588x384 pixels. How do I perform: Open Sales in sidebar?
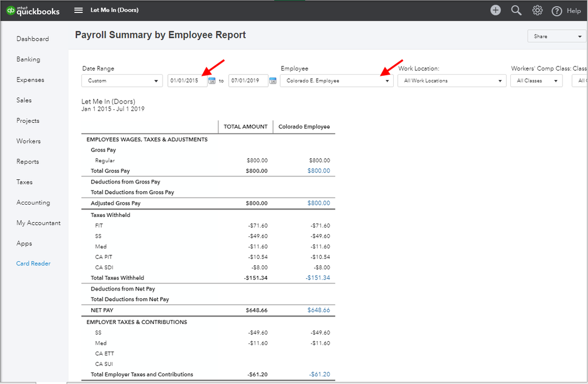(x=24, y=100)
